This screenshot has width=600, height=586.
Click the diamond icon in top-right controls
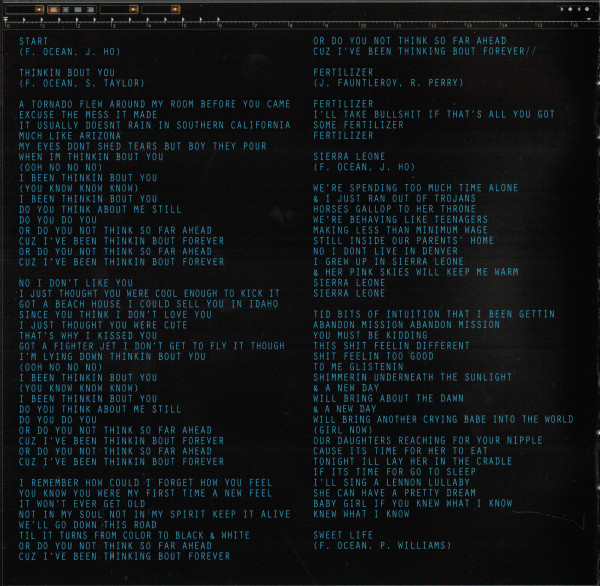[570, 9]
